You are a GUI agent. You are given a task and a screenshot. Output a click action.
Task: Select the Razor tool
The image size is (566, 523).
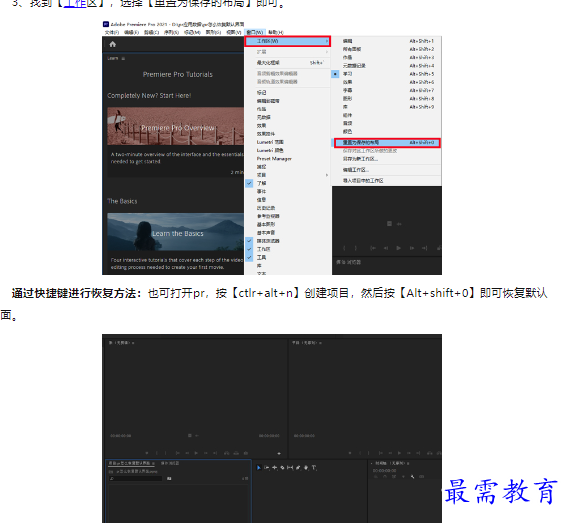(282, 467)
